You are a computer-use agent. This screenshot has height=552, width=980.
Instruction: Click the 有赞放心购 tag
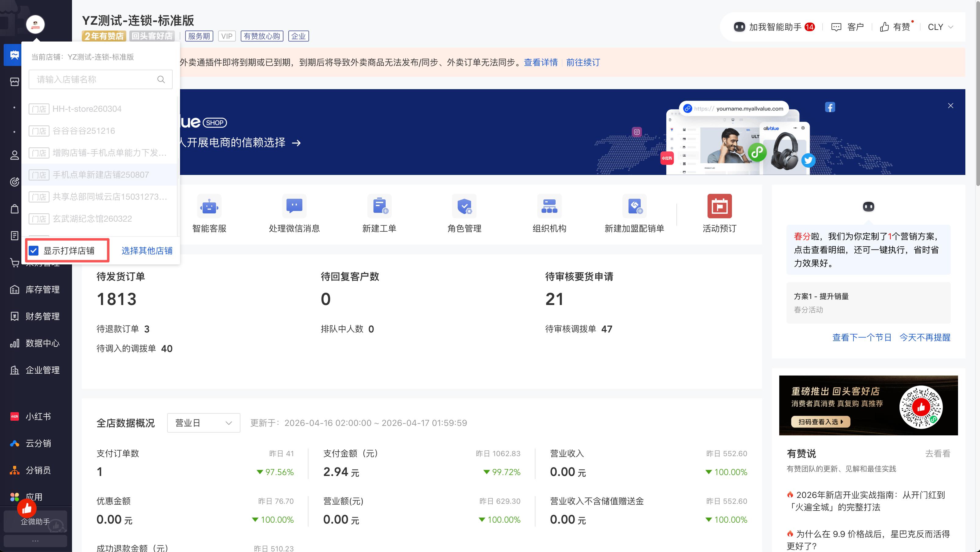tap(262, 36)
